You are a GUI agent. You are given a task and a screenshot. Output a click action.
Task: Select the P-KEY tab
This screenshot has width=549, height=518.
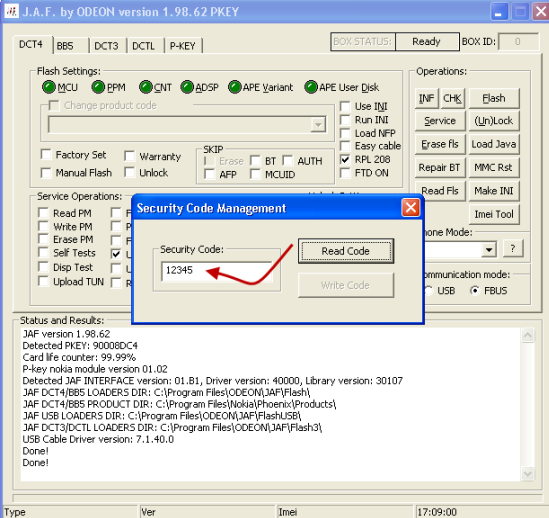182,46
